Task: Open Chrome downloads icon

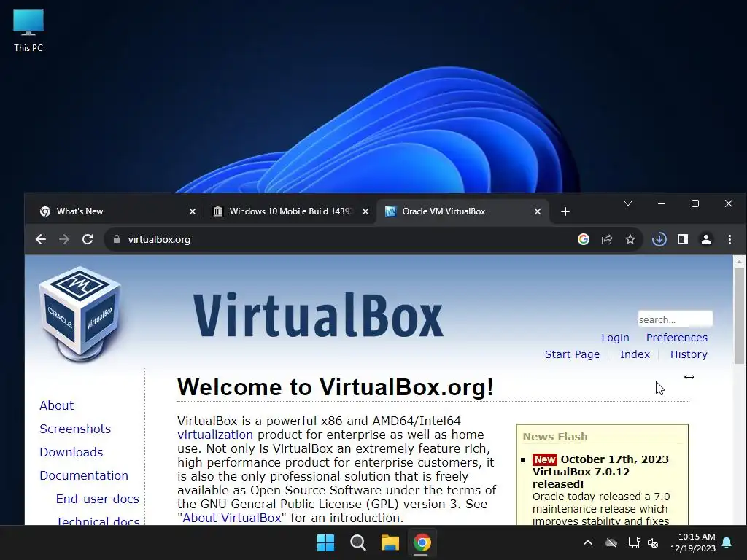Action: click(659, 239)
